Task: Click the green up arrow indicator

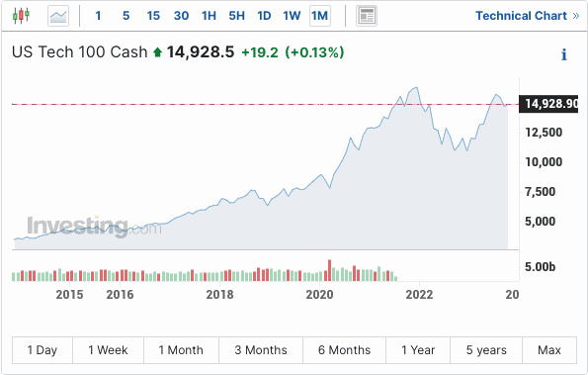Action: pos(157,52)
